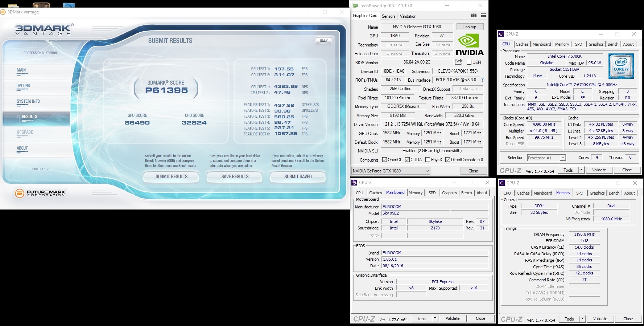The width and height of the screenshot is (644, 326).
Task: Click the BIOS version share/export icon
Action: tap(458, 62)
